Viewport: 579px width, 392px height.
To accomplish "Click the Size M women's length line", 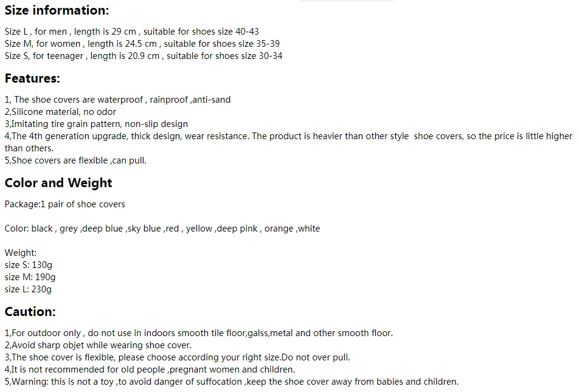I will (x=142, y=44).
